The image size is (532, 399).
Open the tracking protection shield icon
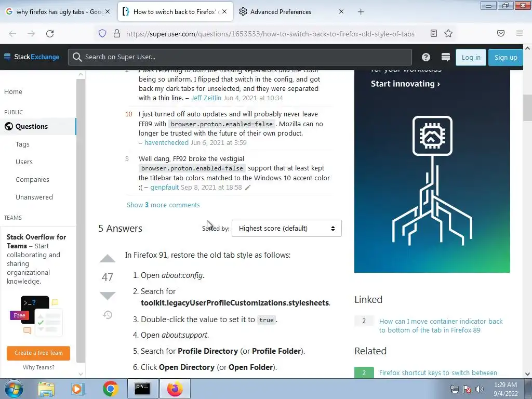click(x=102, y=33)
